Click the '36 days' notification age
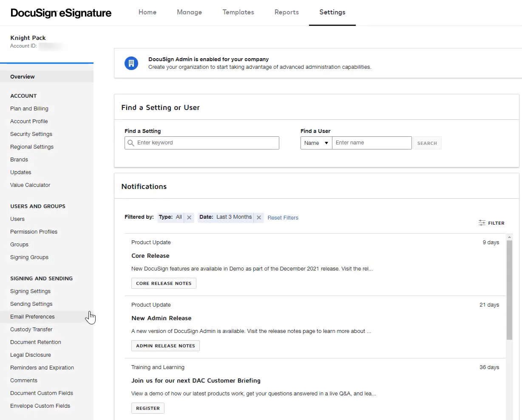Viewport: 522px width, 420px height. 489,367
